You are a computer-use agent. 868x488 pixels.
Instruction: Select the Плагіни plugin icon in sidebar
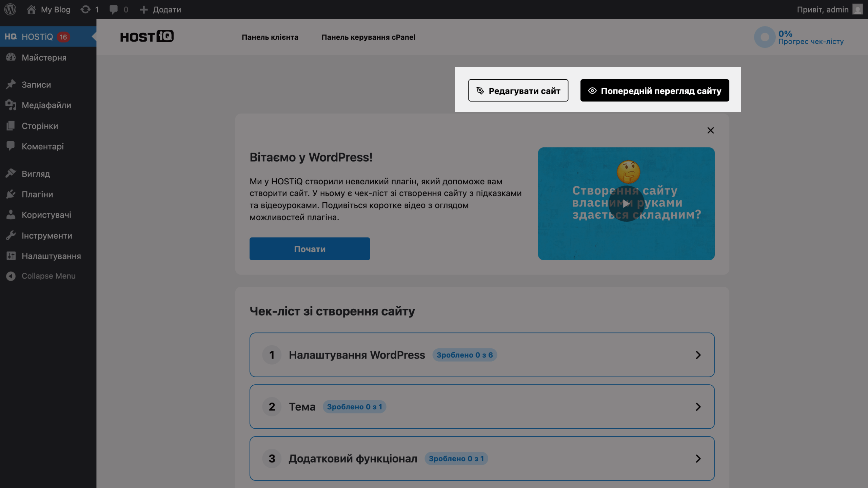[x=11, y=194]
